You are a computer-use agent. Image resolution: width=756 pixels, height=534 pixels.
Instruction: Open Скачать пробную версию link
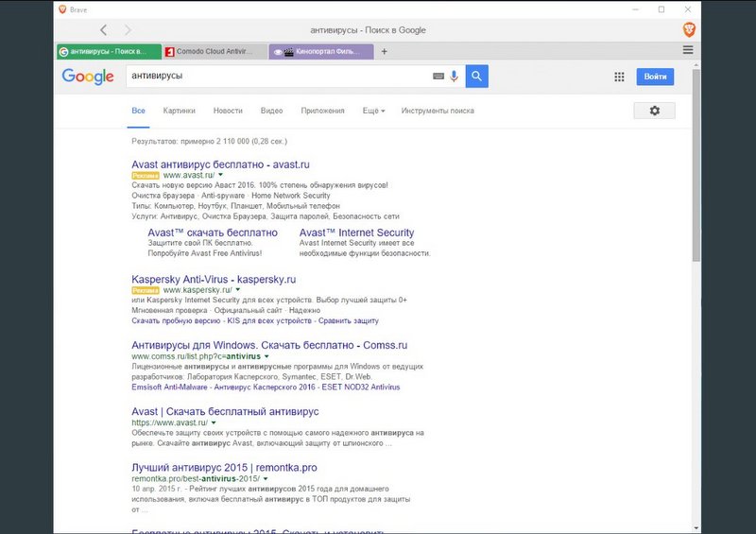click(x=176, y=320)
